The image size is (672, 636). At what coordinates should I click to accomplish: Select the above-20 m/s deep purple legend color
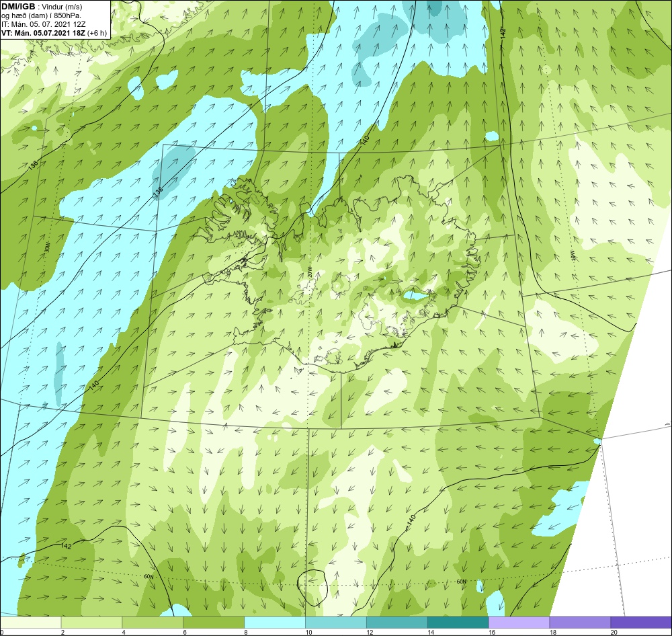pos(640,622)
